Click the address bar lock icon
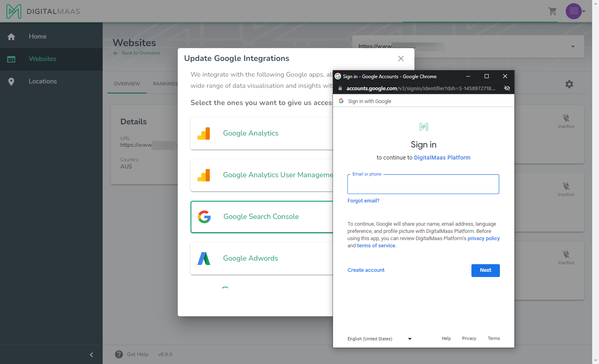599x364 pixels. 340,88
